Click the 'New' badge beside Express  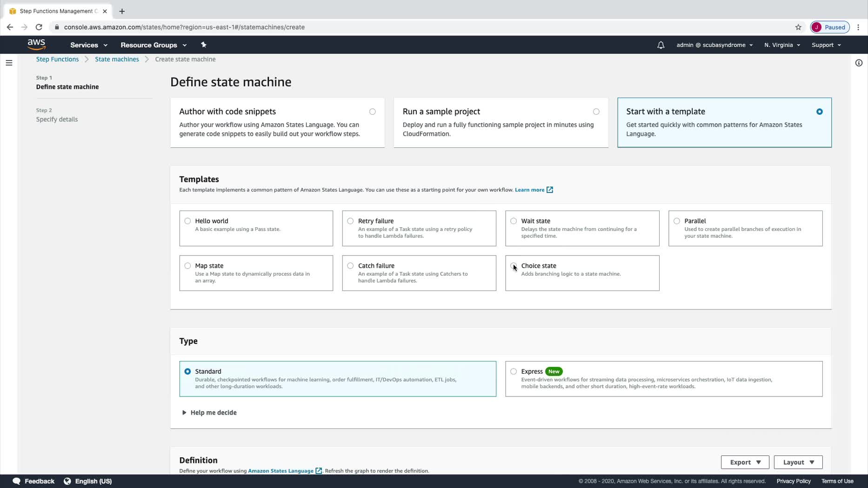pos(554,371)
